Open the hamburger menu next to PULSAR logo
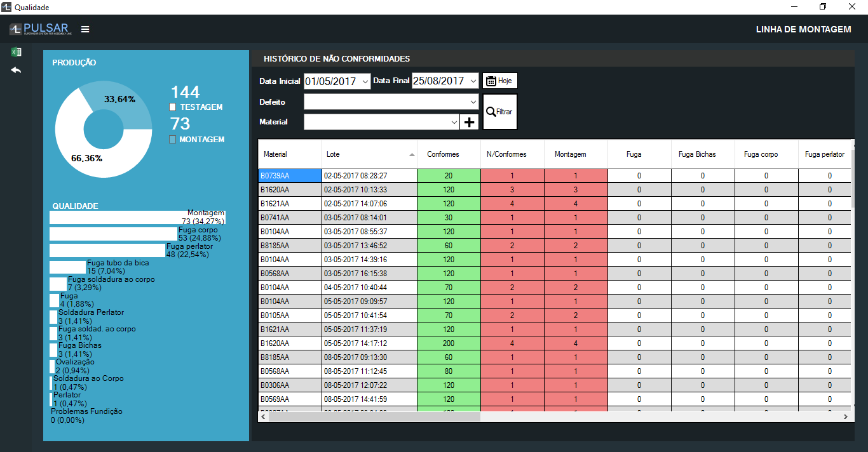The image size is (868, 452). (85, 29)
